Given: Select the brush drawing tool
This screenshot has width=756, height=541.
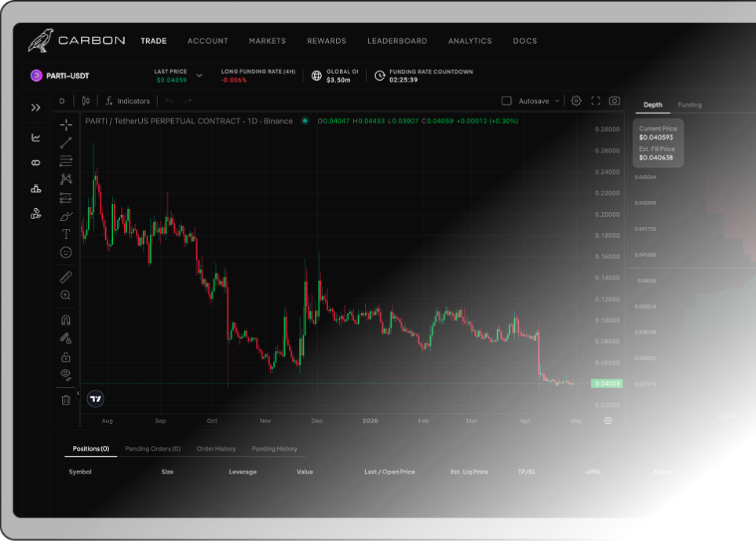Looking at the screenshot, I should (x=66, y=216).
